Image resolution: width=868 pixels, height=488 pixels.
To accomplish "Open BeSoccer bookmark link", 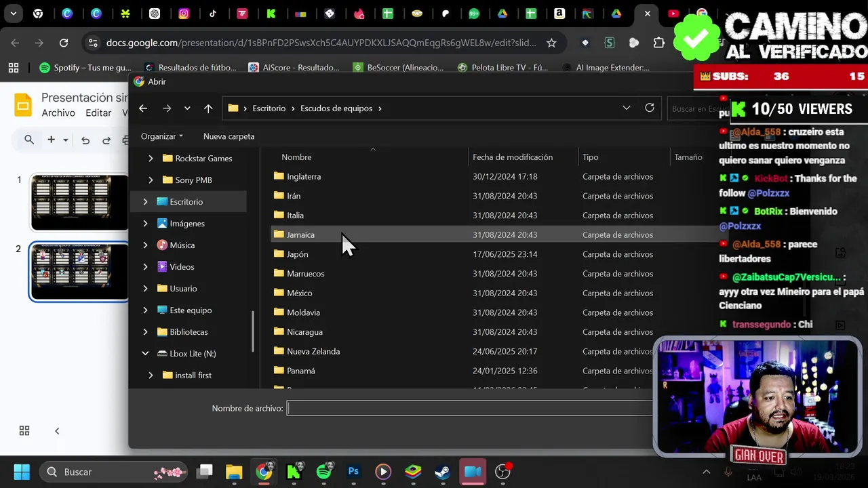I will (399, 67).
